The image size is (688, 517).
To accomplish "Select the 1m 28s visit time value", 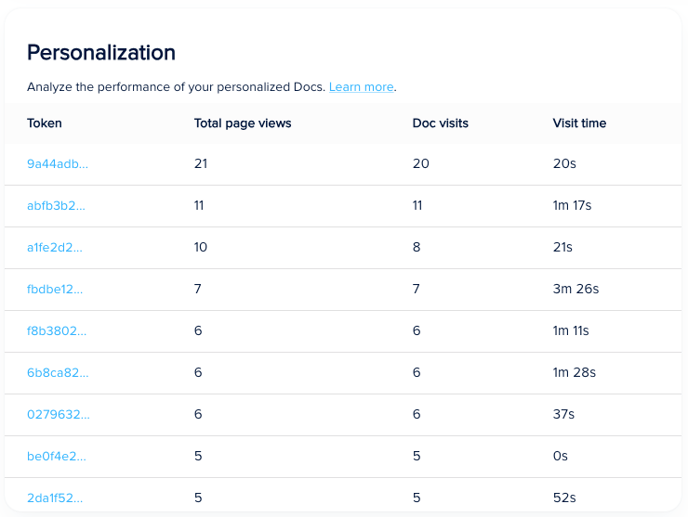I will (x=574, y=373).
